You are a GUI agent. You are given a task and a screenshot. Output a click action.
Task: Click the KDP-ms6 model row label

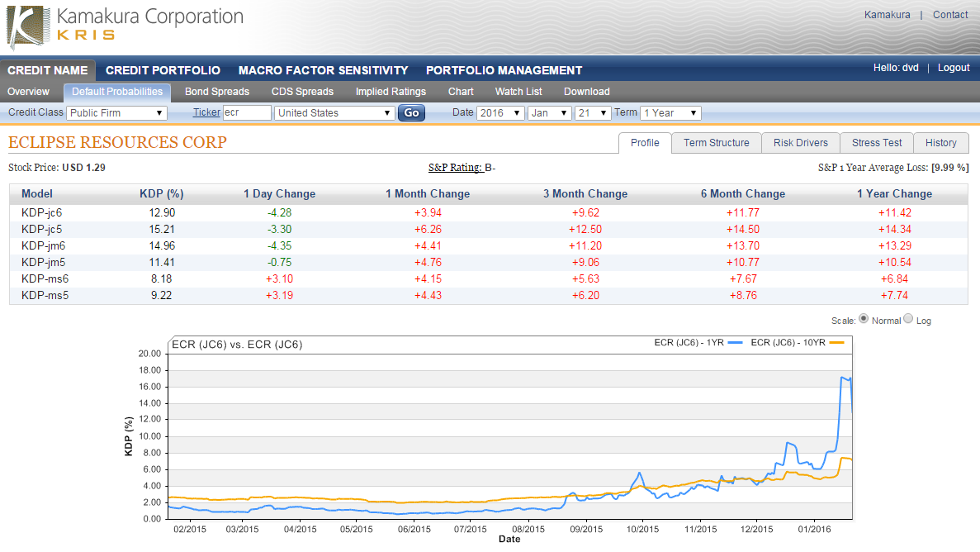click(x=45, y=278)
